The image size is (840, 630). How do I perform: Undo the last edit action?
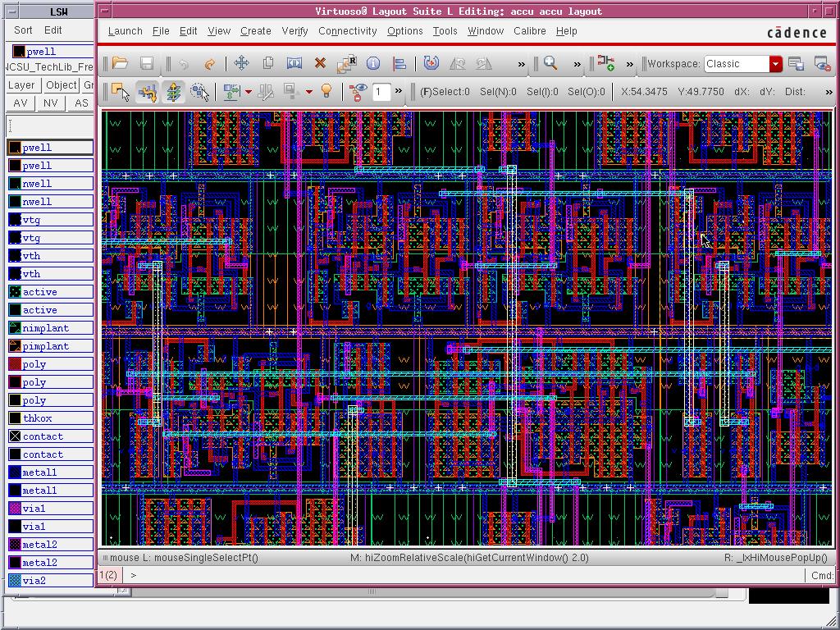pyautogui.click(x=182, y=62)
